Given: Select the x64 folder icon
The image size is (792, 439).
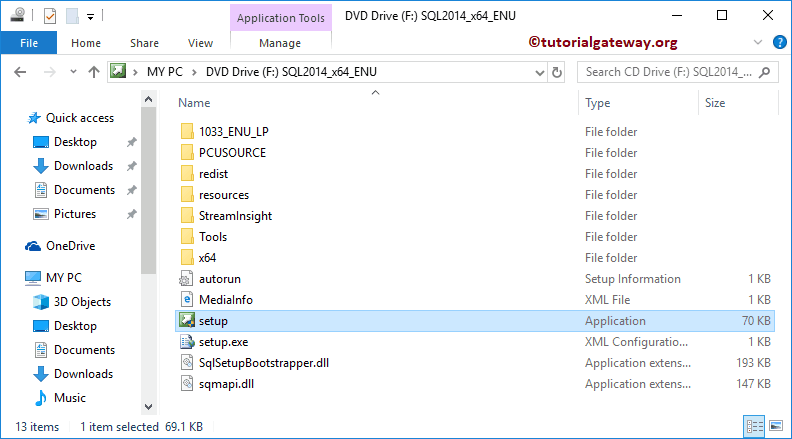Looking at the screenshot, I should pyautogui.click(x=187, y=258).
